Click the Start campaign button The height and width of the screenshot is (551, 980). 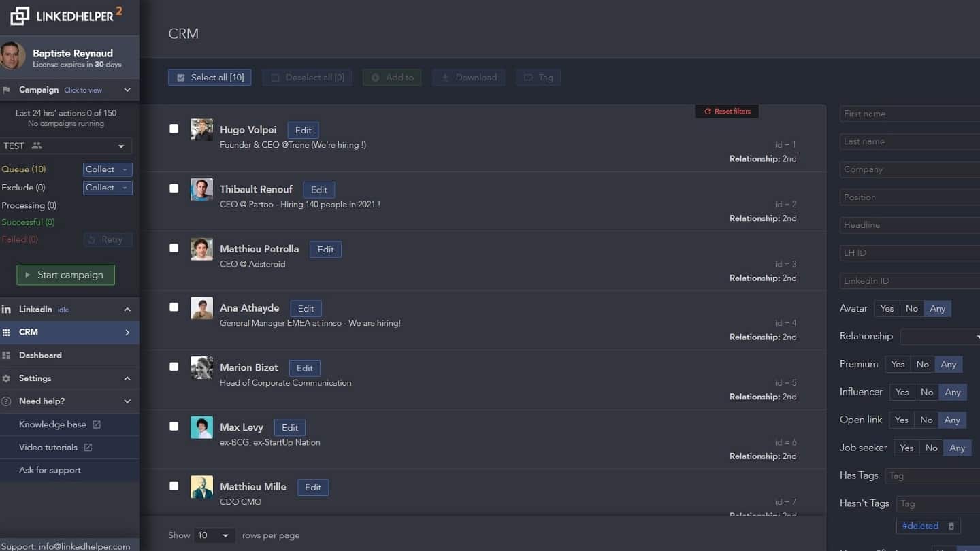pos(65,275)
